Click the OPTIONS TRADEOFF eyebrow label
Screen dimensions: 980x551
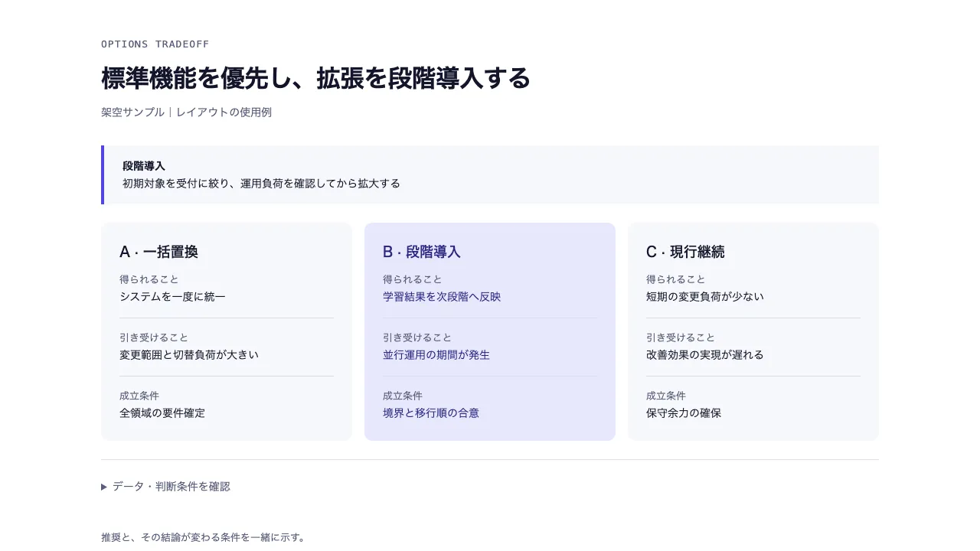[155, 44]
